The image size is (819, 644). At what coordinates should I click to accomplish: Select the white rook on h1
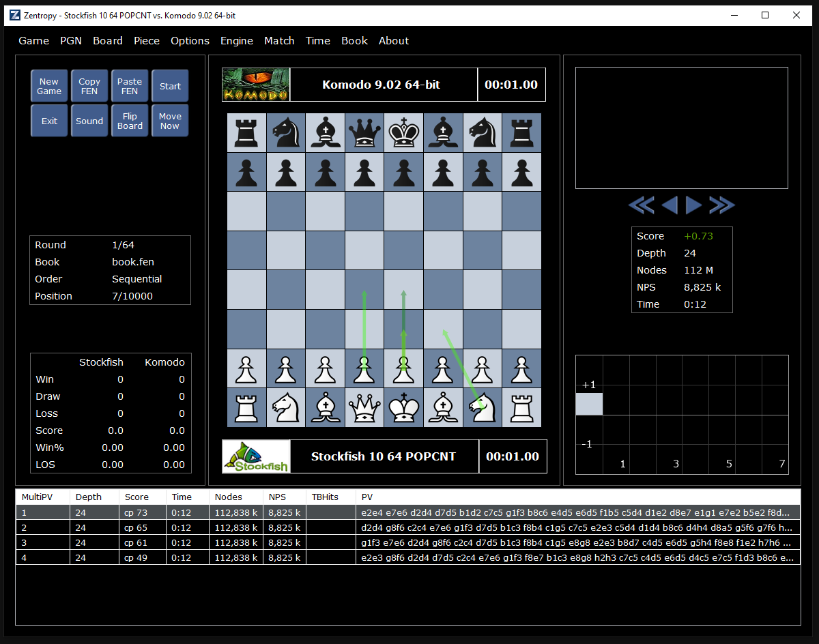[521, 408]
